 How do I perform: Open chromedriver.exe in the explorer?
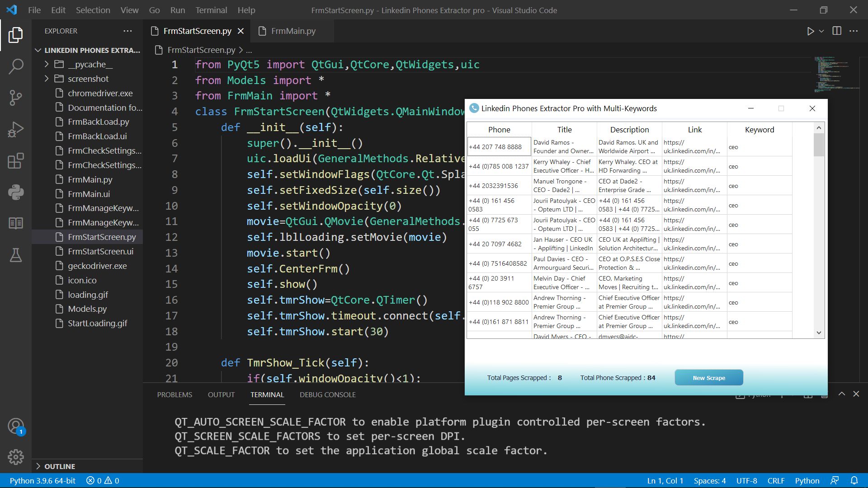(x=100, y=93)
